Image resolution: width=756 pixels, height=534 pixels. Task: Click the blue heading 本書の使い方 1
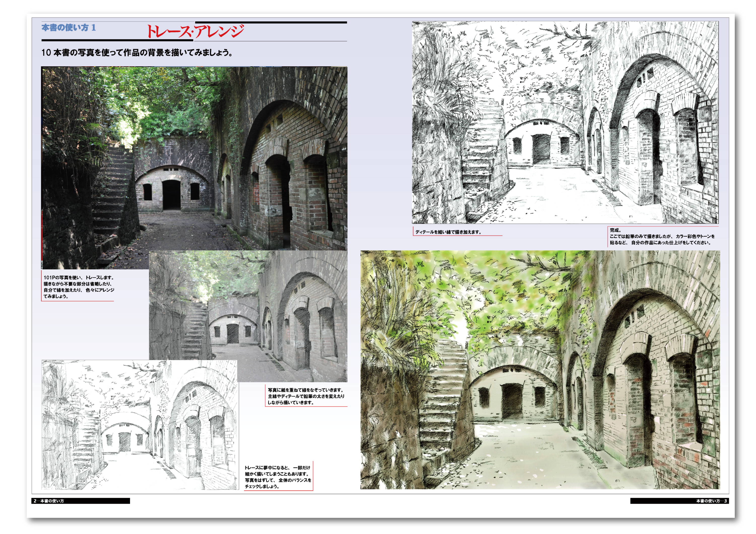click(x=69, y=28)
